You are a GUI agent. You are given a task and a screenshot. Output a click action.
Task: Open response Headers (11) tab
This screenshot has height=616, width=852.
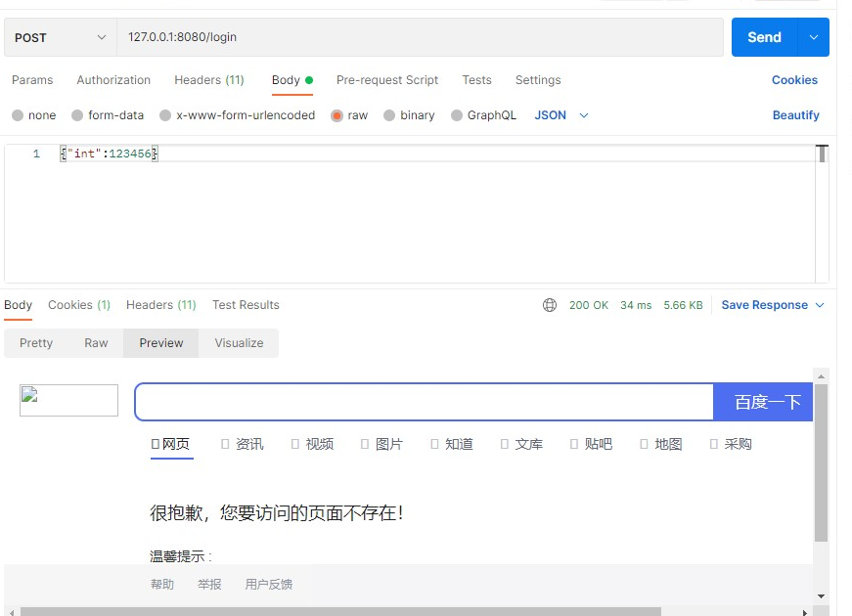[160, 305]
